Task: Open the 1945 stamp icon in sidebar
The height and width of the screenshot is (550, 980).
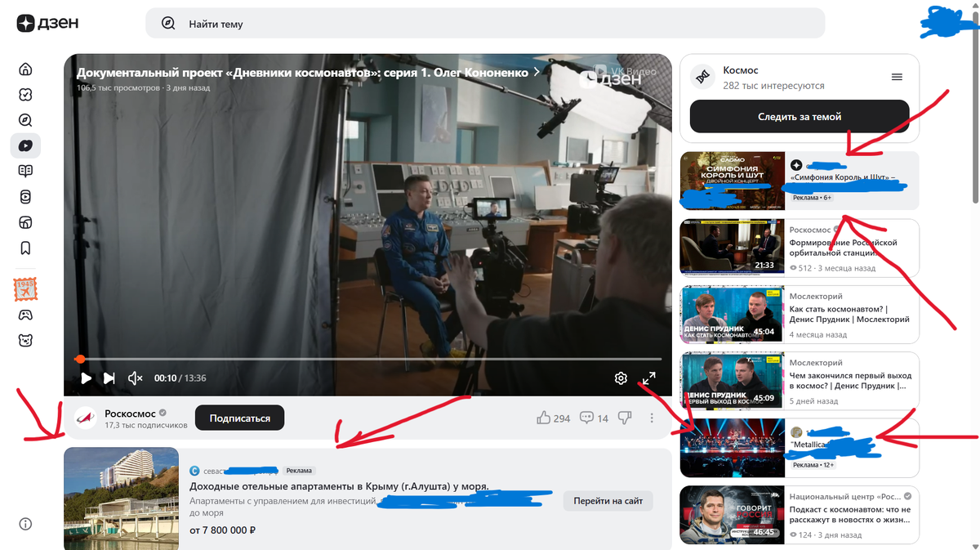Action: pyautogui.click(x=25, y=289)
